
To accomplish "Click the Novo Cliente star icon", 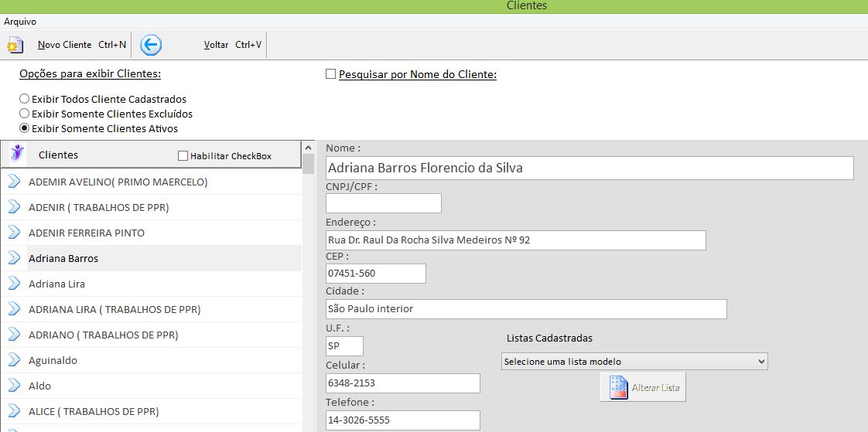I will pyautogui.click(x=14, y=46).
